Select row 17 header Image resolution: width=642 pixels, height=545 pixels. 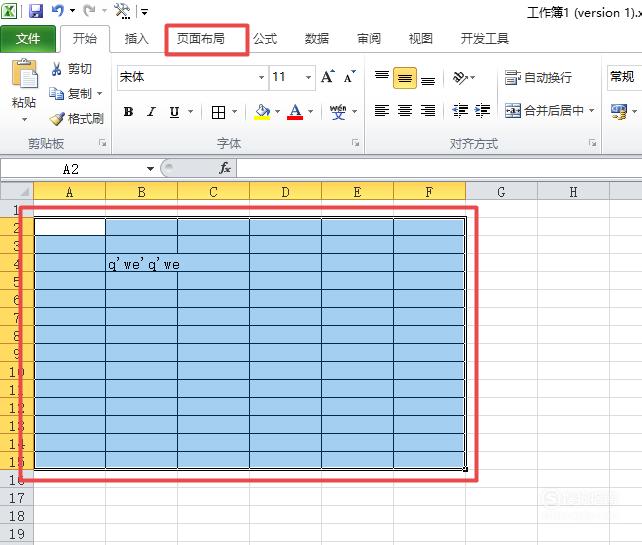(x=16, y=498)
